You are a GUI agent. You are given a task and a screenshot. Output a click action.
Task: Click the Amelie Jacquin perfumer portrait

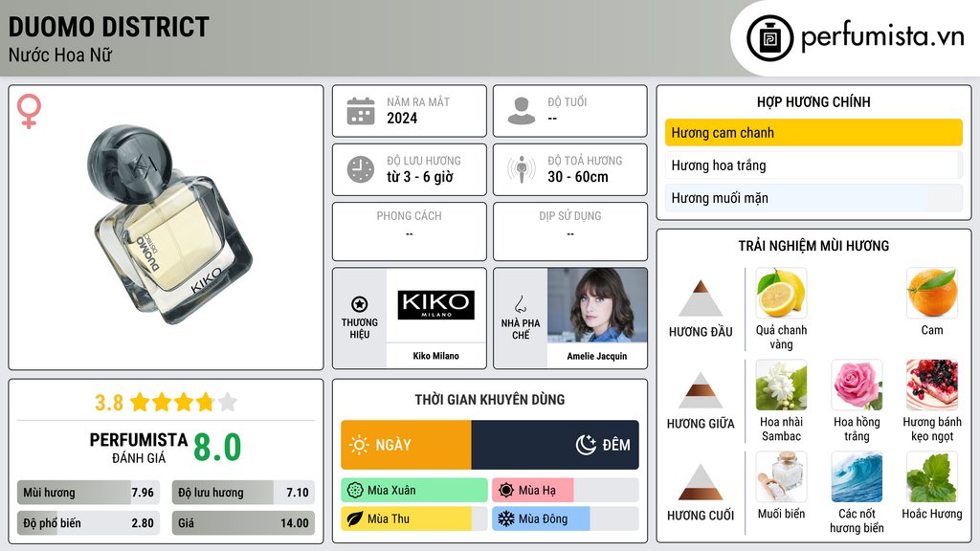click(597, 305)
